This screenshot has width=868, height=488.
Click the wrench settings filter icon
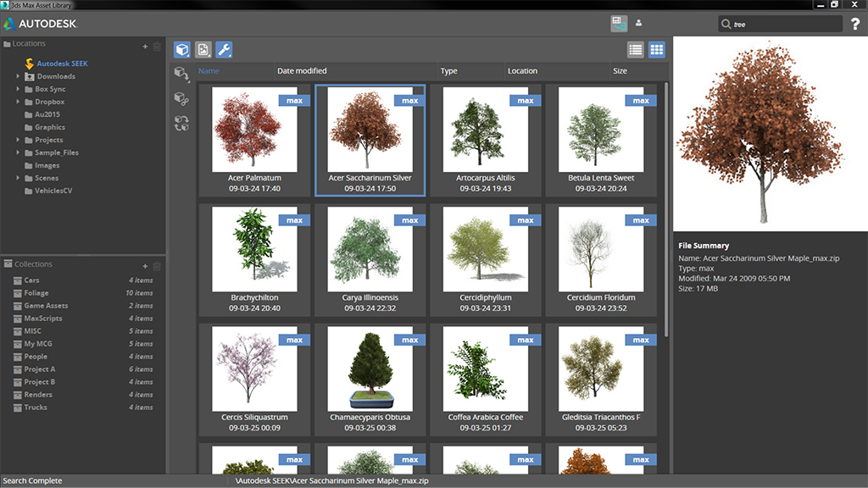224,50
